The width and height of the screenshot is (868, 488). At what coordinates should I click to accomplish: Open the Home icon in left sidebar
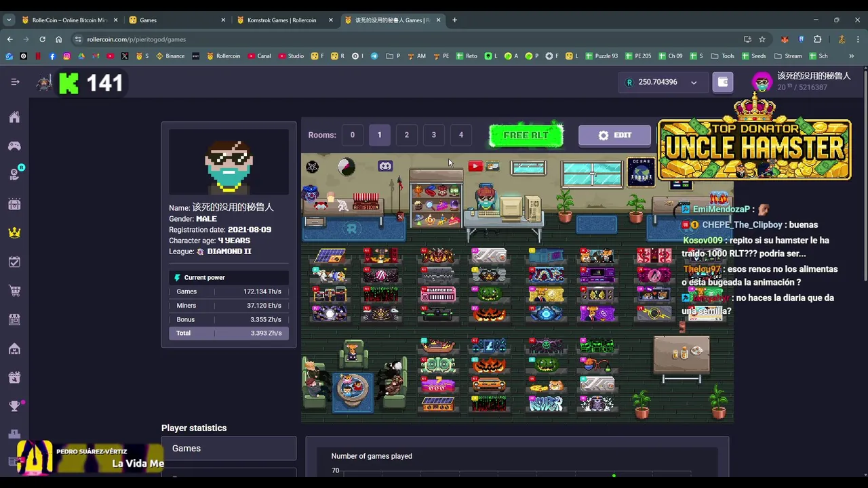[x=14, y=117]
